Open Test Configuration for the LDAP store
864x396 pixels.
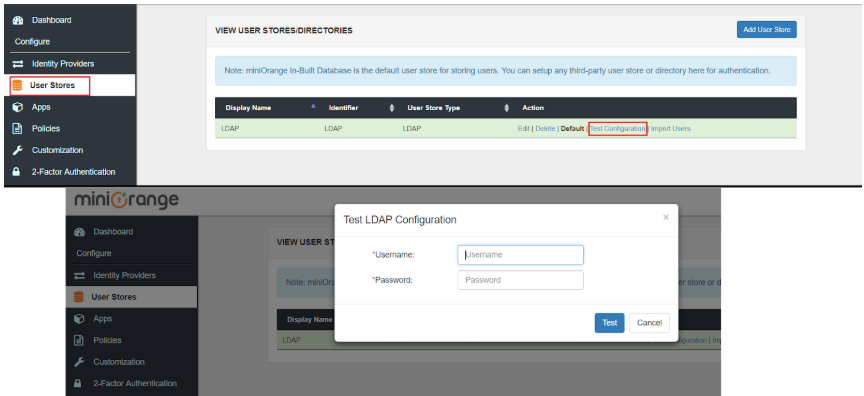point(617,129)
